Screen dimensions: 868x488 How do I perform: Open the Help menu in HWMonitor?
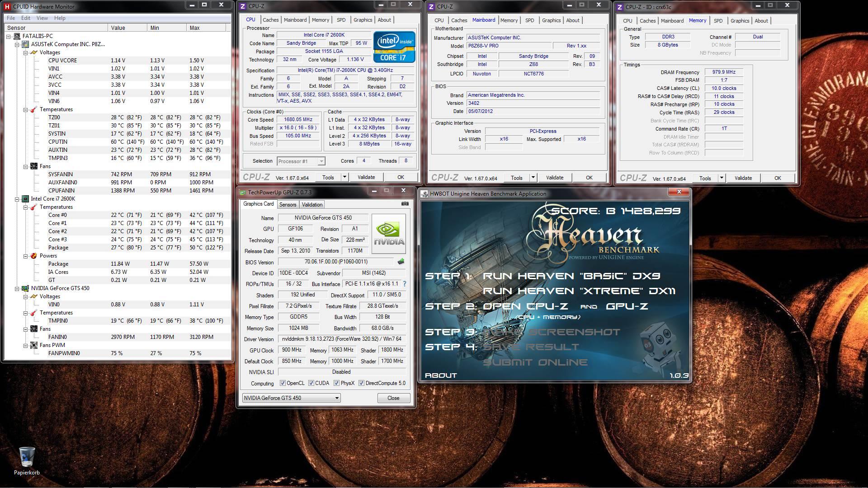pyautogui.click(x=60, y=18)
